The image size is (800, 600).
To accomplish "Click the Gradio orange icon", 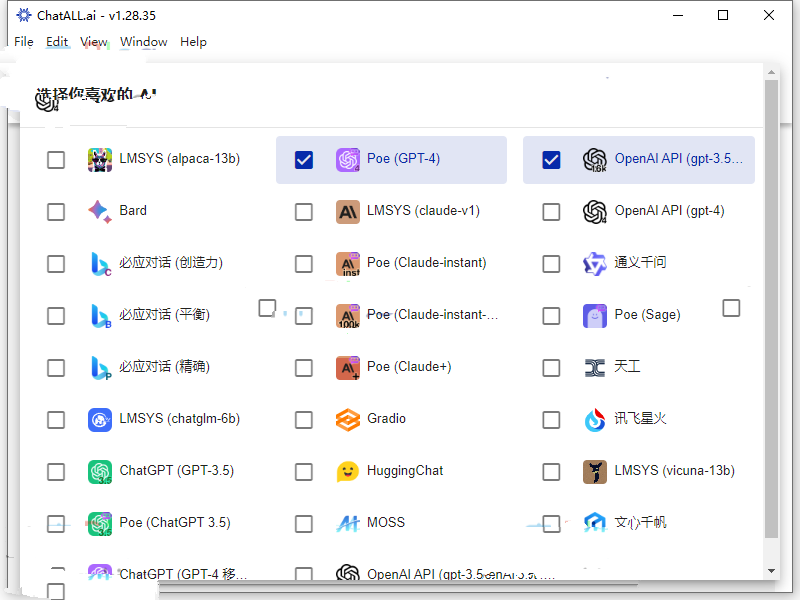I will point(348,419).
